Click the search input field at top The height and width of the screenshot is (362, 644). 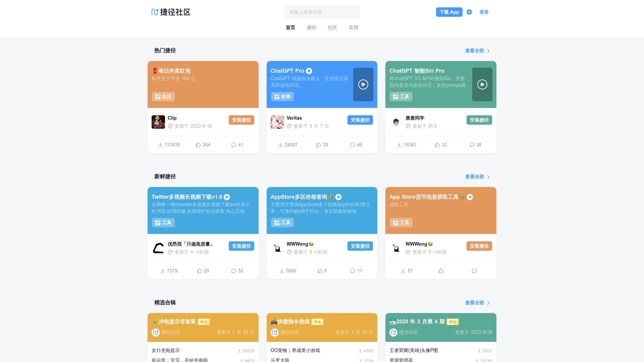click(x=322, y=12)
